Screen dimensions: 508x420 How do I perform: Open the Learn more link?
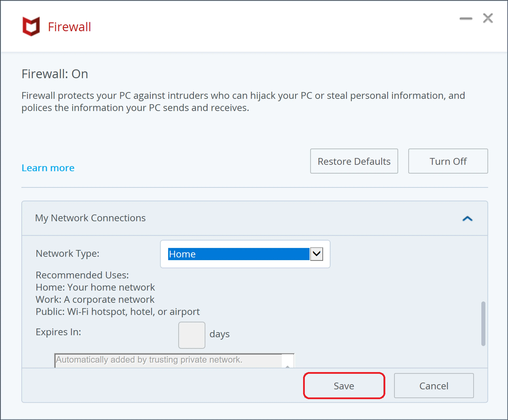point(48,168)
